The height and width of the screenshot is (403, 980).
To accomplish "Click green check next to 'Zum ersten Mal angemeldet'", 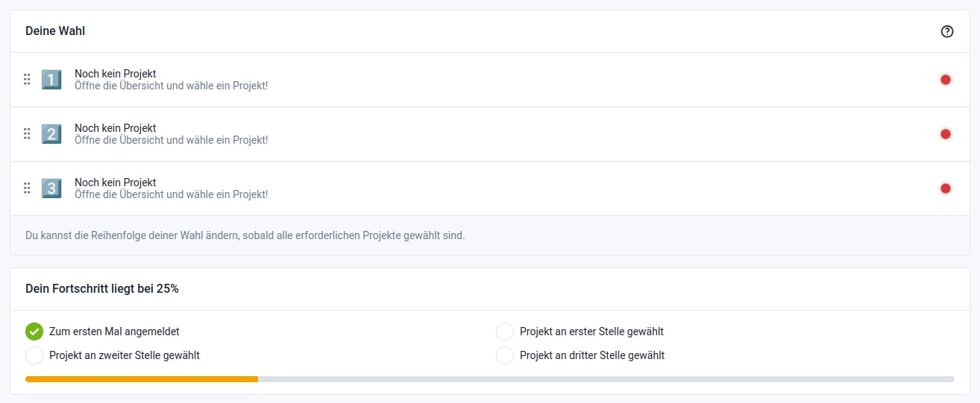I will coord(34,331).
